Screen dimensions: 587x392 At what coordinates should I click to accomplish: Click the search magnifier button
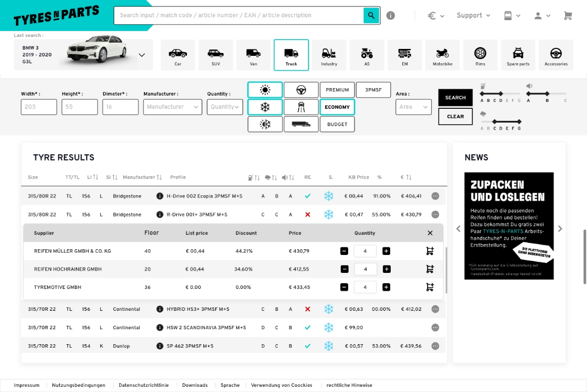[x=371, y=16]
